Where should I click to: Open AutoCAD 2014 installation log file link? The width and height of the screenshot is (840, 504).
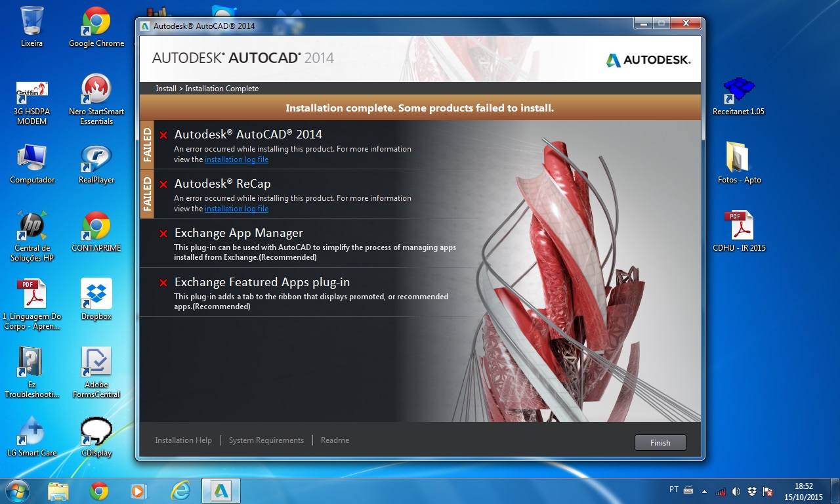tap(236, 159)
